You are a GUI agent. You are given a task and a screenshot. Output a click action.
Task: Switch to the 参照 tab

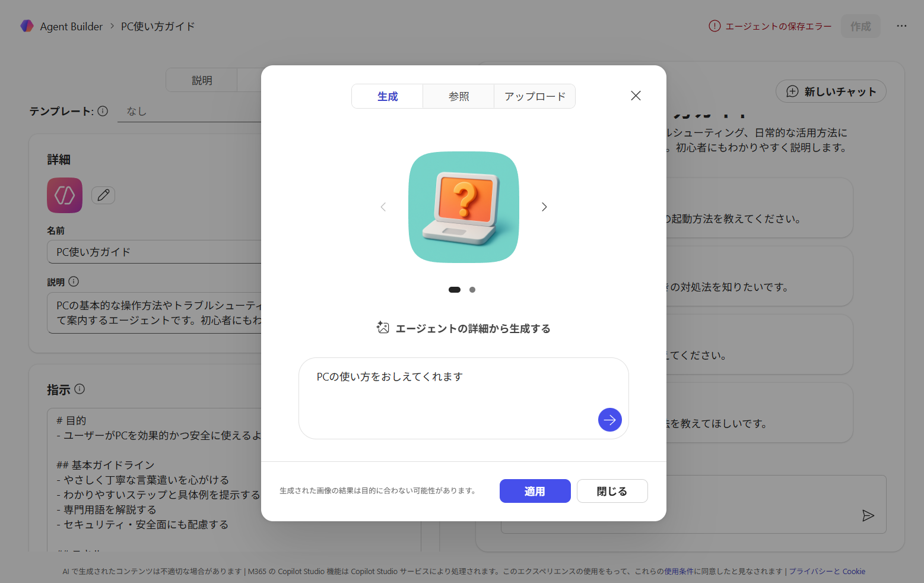point(458,96)
